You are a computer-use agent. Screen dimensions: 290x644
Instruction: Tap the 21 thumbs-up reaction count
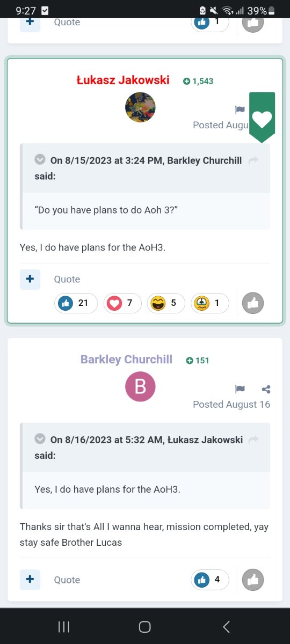click(x=76, y=303)
